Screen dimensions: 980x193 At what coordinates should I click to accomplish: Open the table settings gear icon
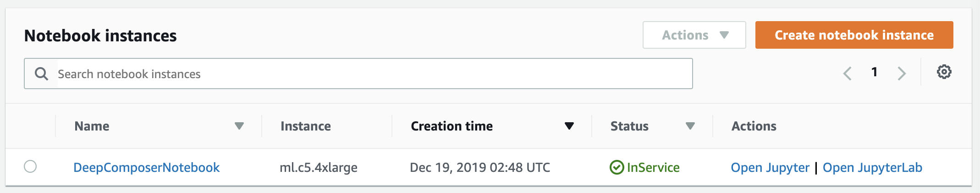(944, 72)
